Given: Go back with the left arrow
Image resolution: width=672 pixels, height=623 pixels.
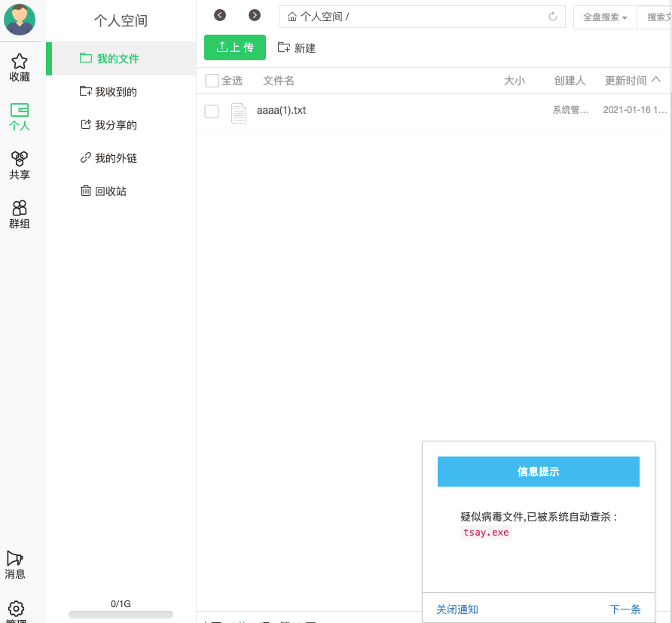Looking at the screenshot, I should coord(220,15).
